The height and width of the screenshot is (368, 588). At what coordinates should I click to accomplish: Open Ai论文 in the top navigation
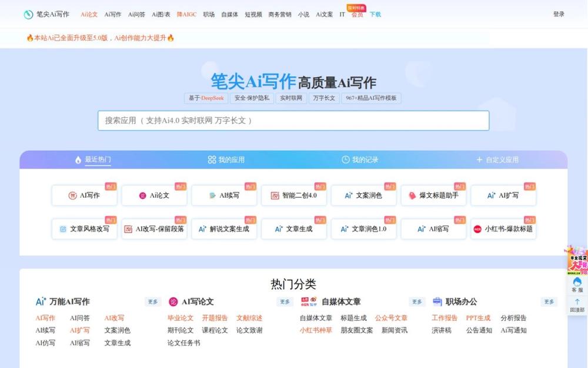point(89,14)
